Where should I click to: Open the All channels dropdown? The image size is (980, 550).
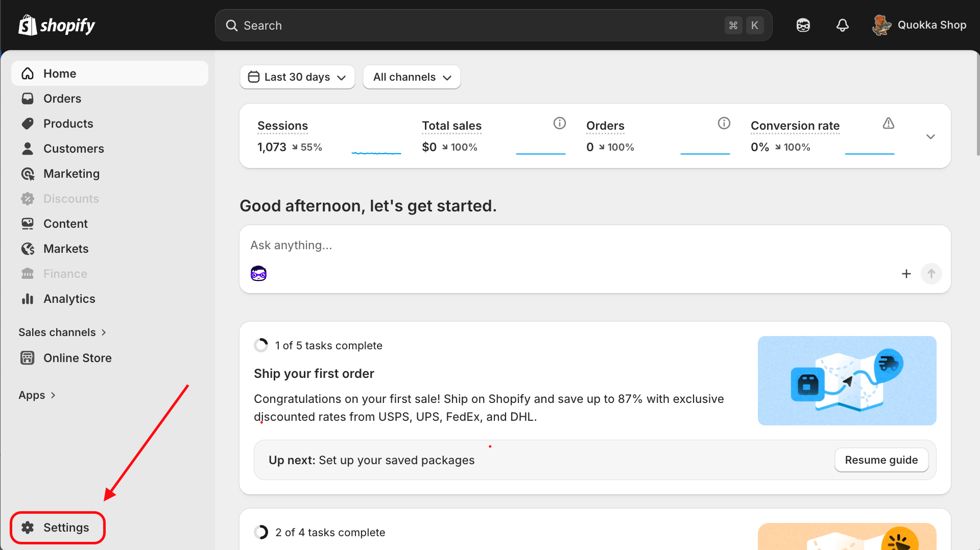click(x=412, y=77)
